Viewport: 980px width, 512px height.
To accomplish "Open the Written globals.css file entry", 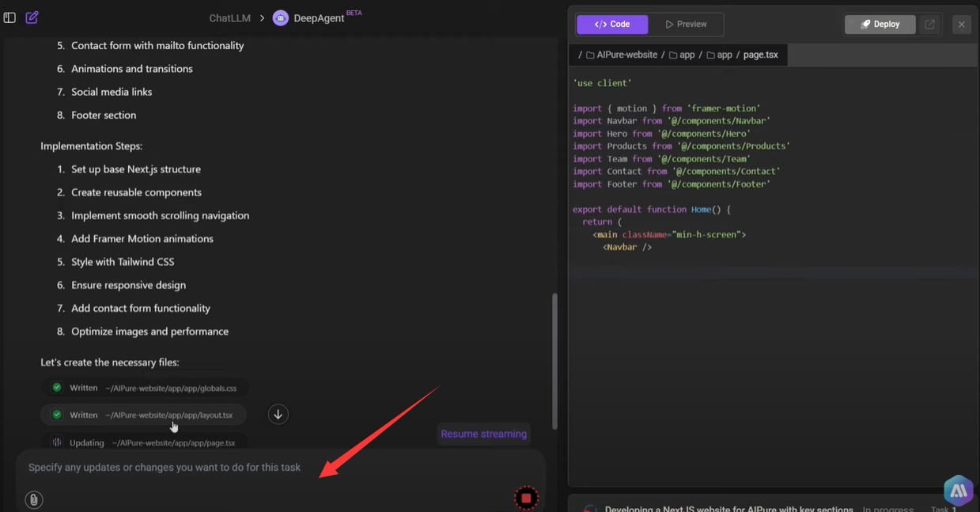I will 144,388.
